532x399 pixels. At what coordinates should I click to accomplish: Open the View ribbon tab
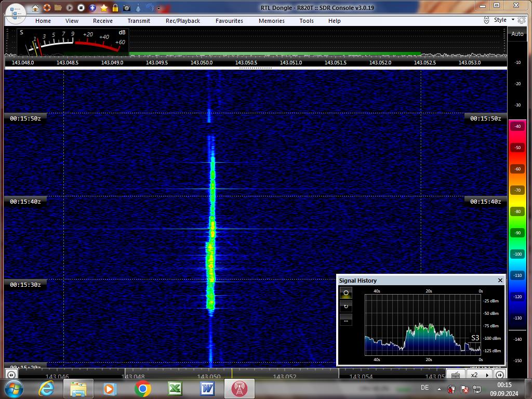[x=72, y=21]
